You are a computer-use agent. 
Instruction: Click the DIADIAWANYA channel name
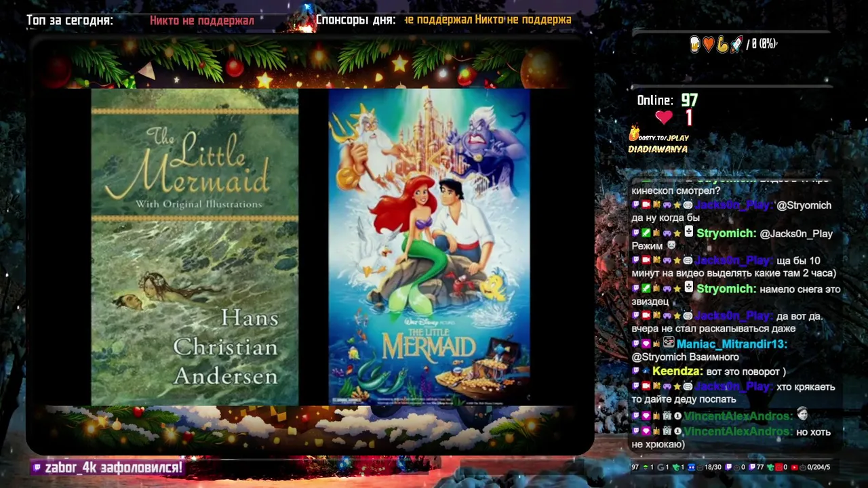click(657, 149)
